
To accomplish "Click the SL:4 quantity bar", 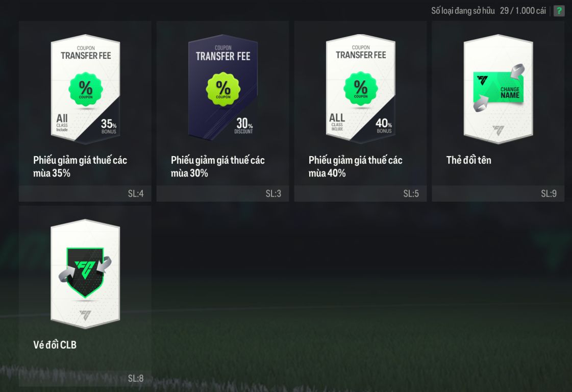I will [85, 193].
